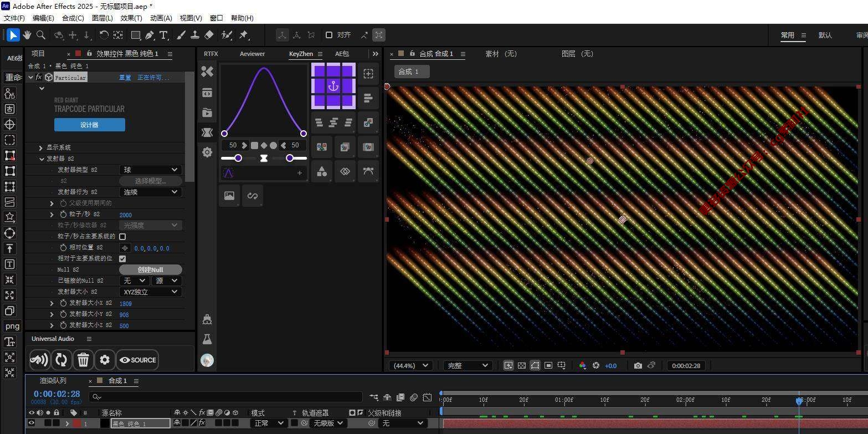Image resolution: width=868 pixels, height=434 pixels.
Task: Open the 效果(T) menu
Action: (131, 18)
